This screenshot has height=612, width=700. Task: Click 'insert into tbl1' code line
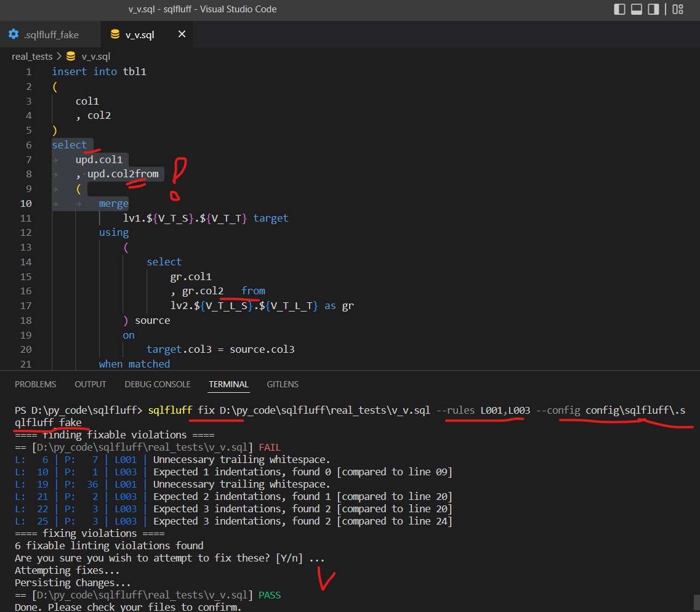99,71
